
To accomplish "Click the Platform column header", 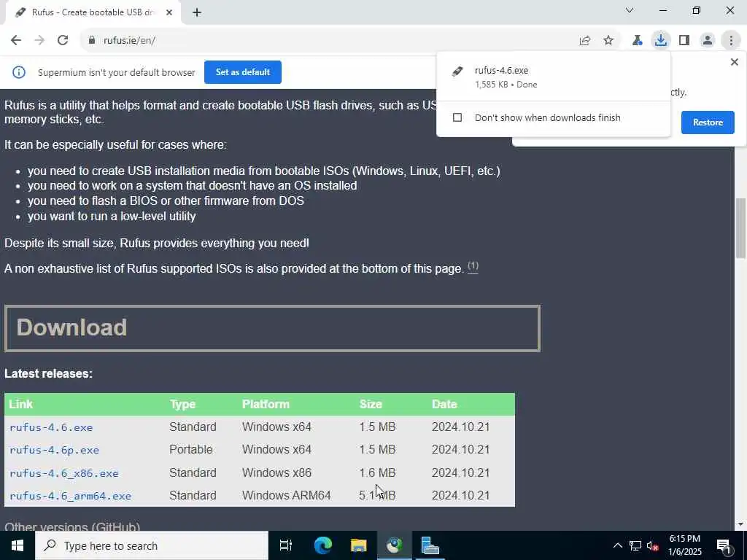I will [x=266, y=404].
